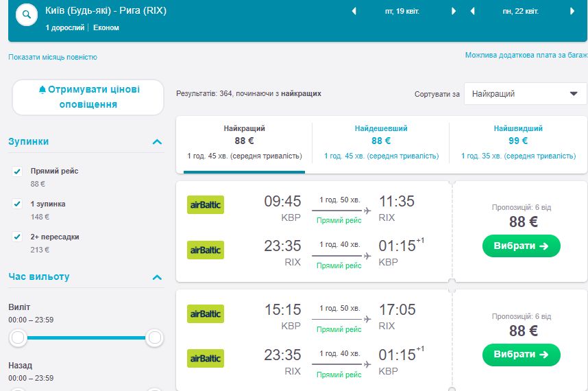Toggle the 1 зупинка checkbox
The width and height of the screenshot is (588, 391).
click(x=18, y=204)
